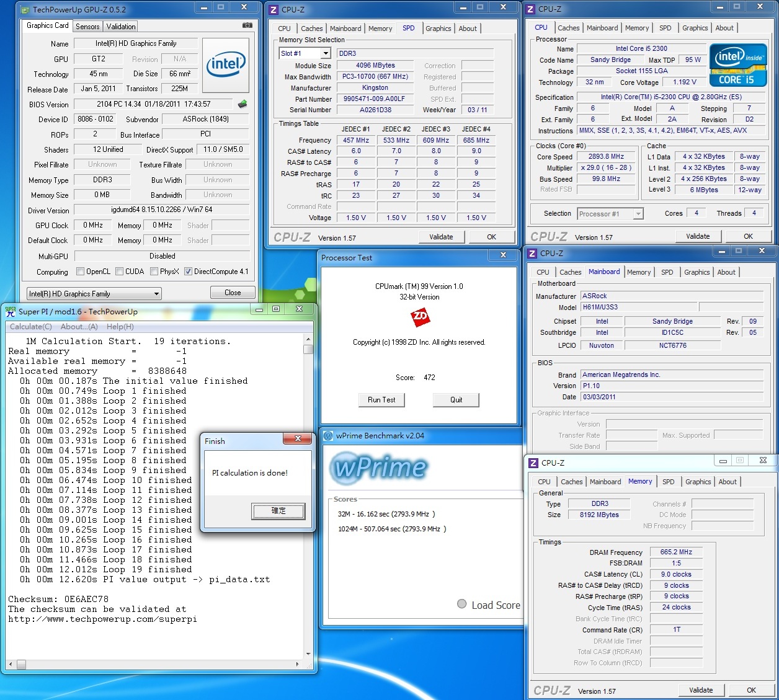This screenshot has width=779, height=700.
Task: Click the Module Size 4096 MBytes value
Action: [375, 66]
